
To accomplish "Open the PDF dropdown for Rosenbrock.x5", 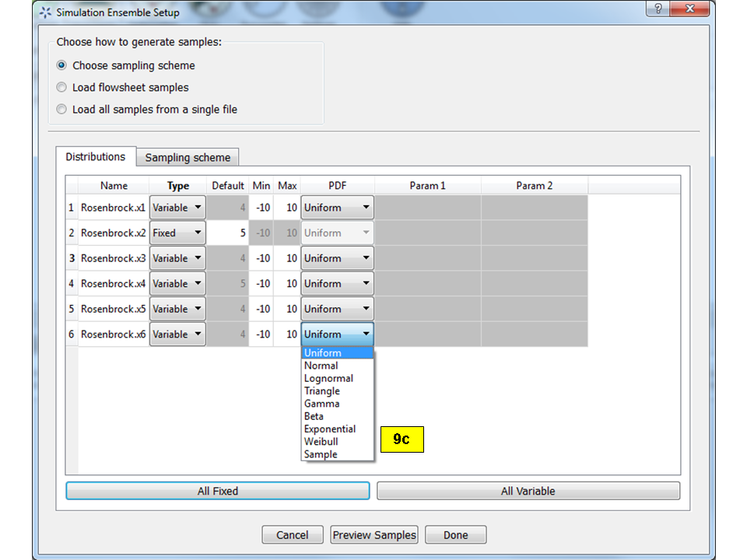I will click(366, 309).
